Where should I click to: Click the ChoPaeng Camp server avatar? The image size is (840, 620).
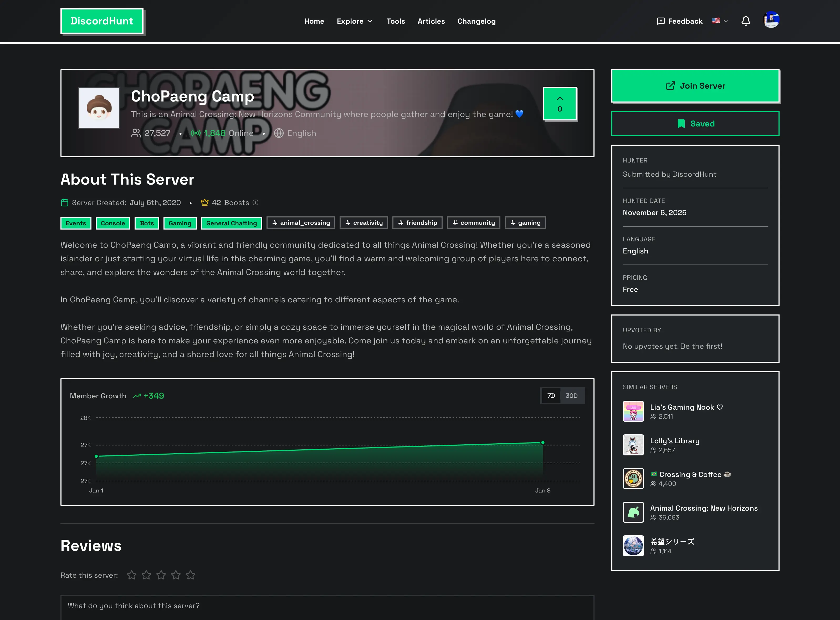(99, 107)
